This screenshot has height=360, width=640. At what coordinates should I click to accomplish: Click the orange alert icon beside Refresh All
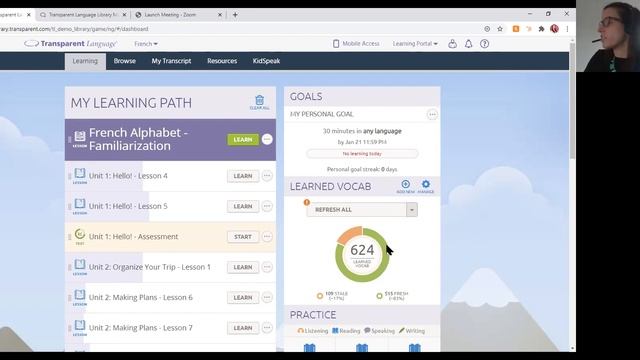(x=307, y=202)
